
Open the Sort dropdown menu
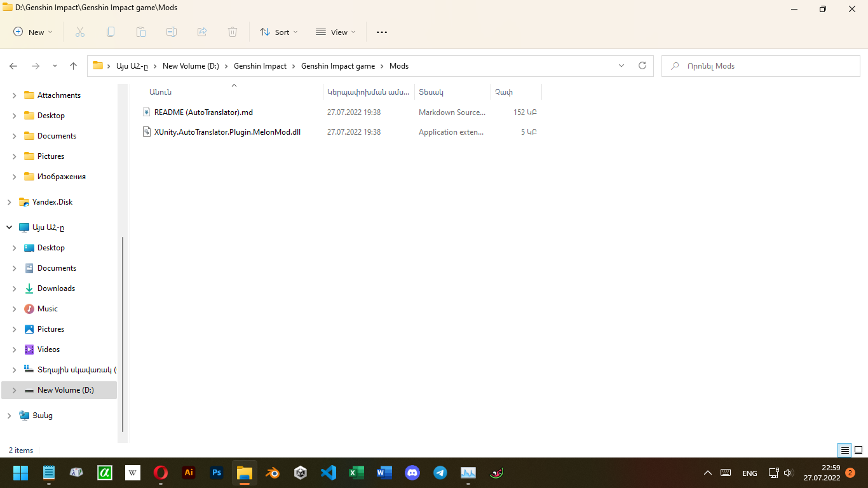pyautogui.click(x=278, y=32)
